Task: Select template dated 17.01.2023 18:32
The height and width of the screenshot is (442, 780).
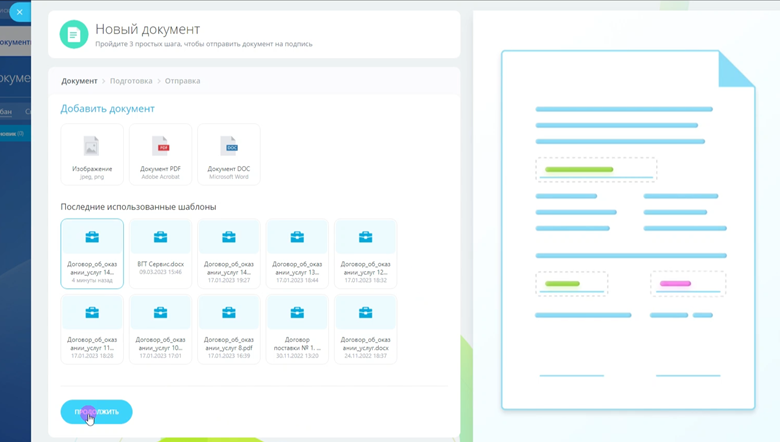Action: click(366, 254)
